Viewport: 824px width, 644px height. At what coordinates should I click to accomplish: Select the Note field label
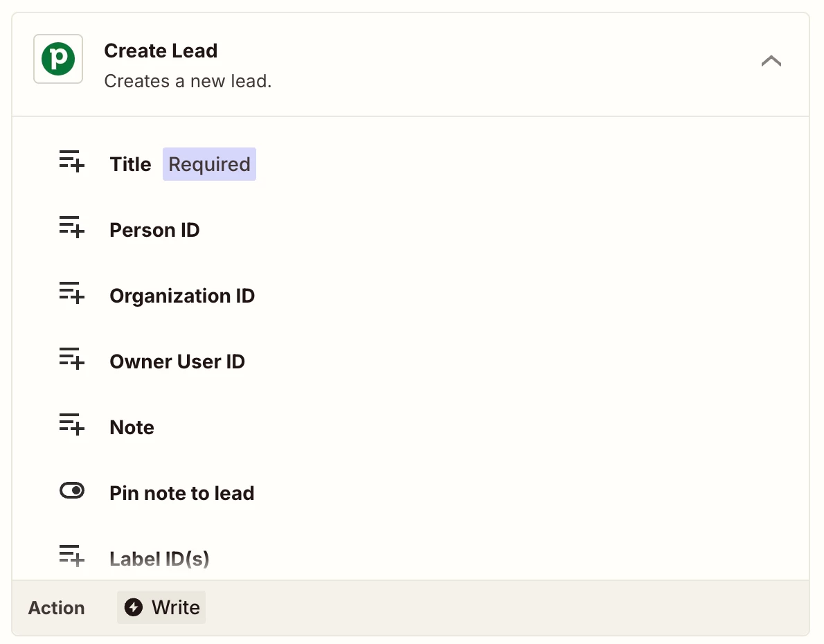tap(132, 427)
